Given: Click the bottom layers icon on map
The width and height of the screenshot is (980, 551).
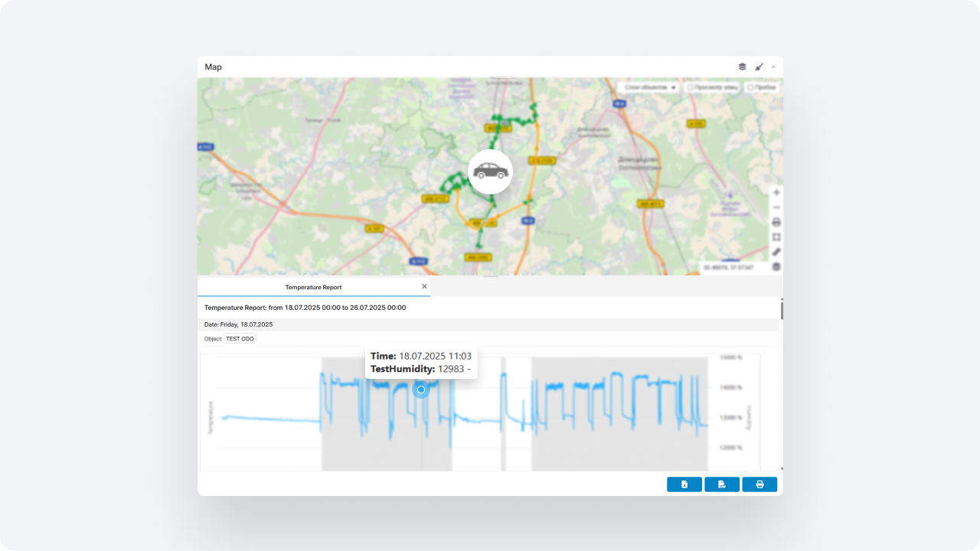Looking at the screenshot, I should [776, 266].
